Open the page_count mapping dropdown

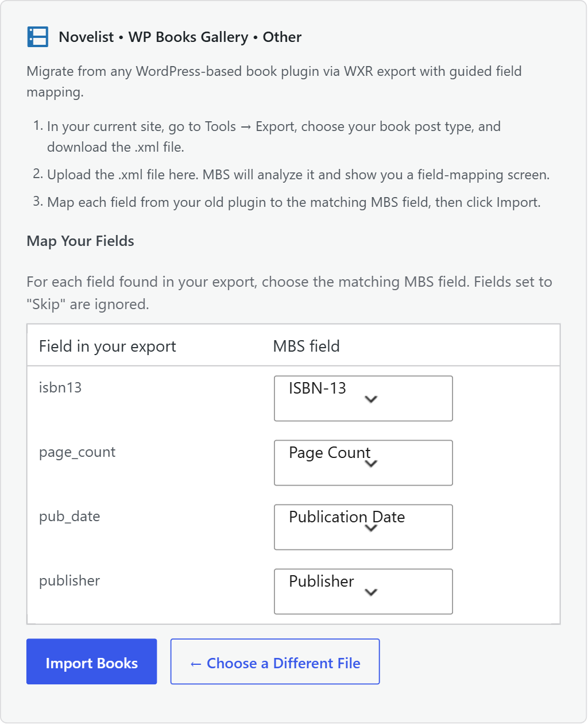click(x=363, y=463)
